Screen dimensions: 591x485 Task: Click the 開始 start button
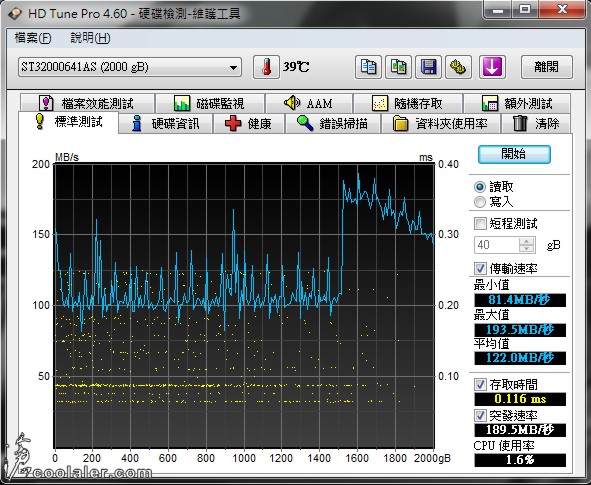514,154
